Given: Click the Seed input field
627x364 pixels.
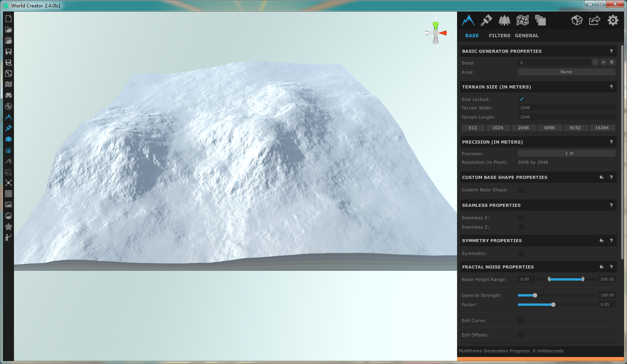Looking at the screenshot, I should pyautogui.click(x=554, y=62).
